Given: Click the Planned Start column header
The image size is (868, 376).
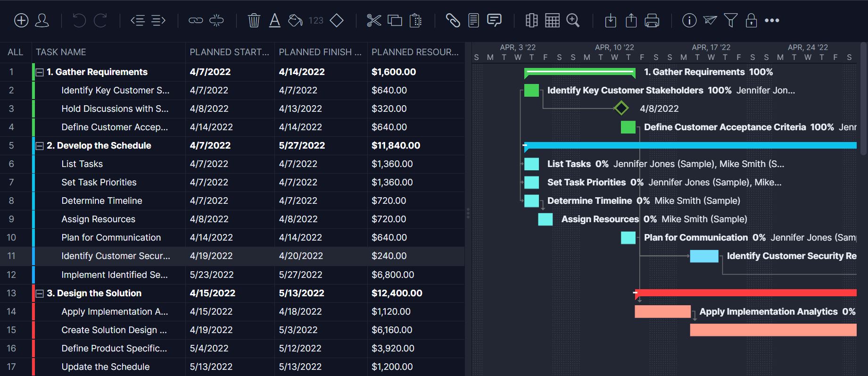Looking at the screenshot, I should (229, 52).
